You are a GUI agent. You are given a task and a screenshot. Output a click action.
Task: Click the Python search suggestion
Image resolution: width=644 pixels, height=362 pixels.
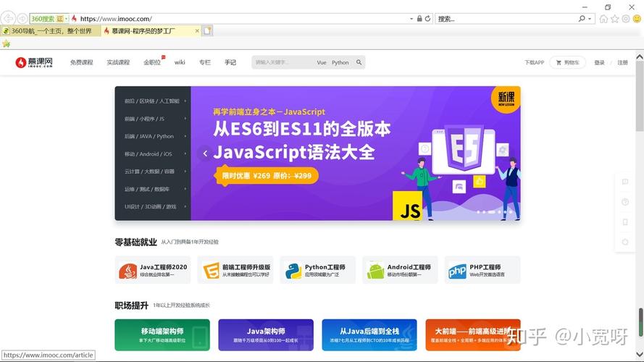pos(340,62)
